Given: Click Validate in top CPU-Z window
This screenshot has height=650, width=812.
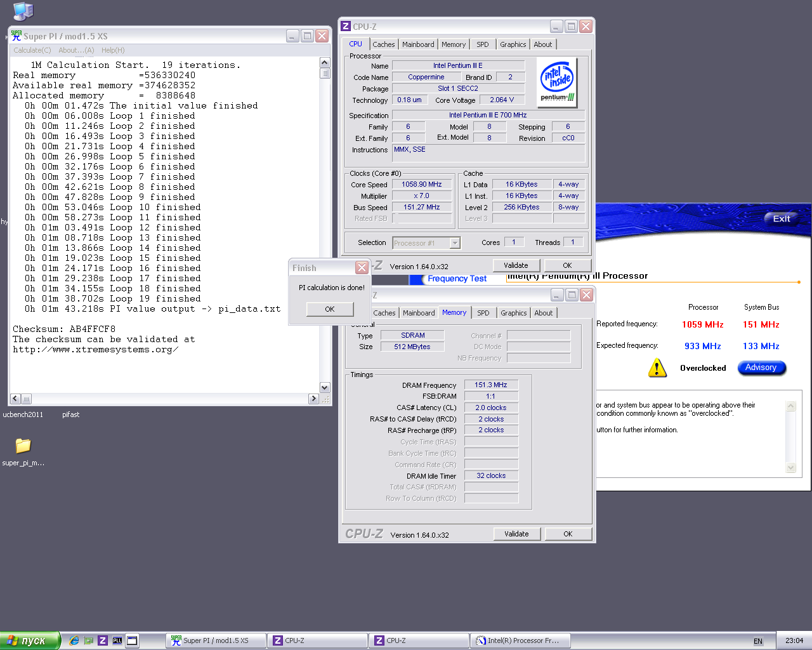Looking at the screenshot, I should (516, 265).
